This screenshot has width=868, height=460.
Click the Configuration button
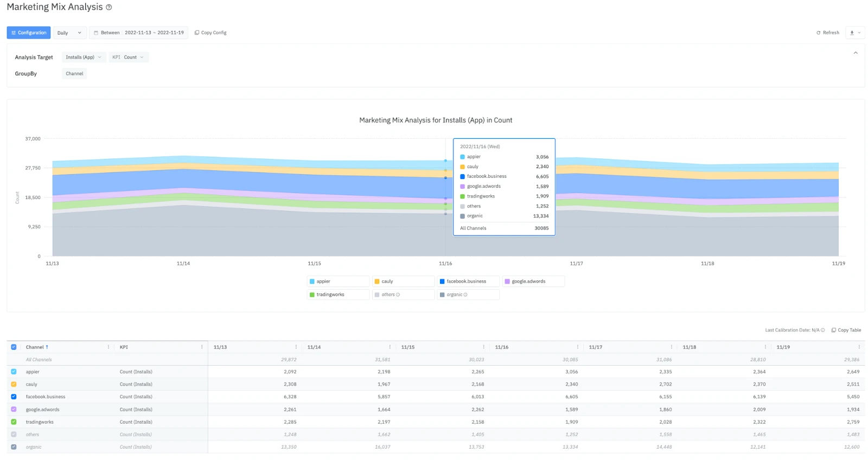tap(29, 33)
